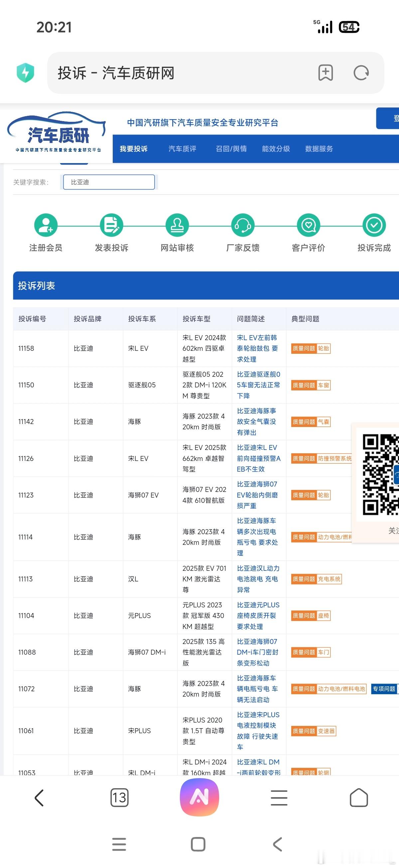Select complaint number 11126
399x868 pixels.
(26, 458)
